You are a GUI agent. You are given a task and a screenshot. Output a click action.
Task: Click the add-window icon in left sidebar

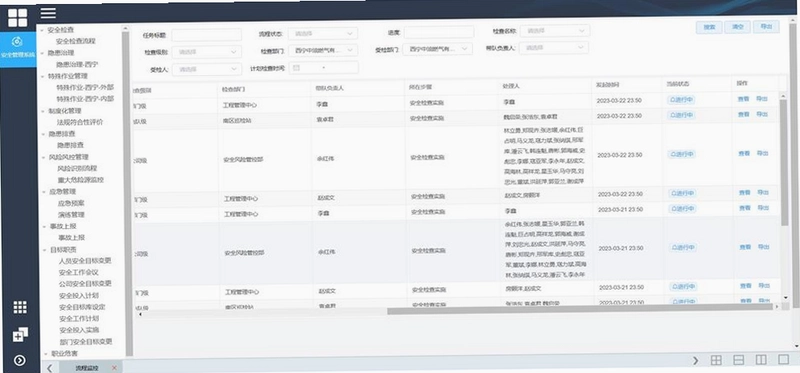[x=20, y=335]
